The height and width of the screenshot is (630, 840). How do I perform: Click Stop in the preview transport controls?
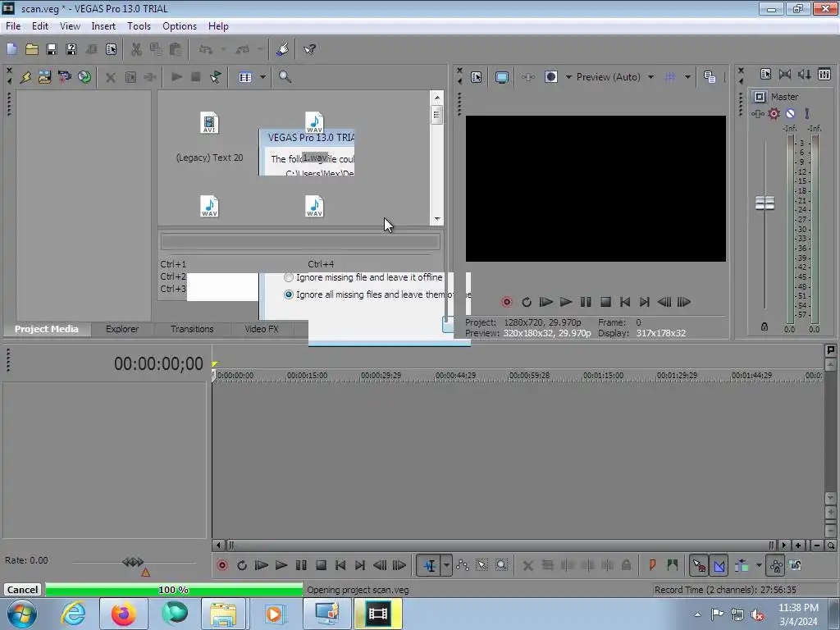coord(605,302)
